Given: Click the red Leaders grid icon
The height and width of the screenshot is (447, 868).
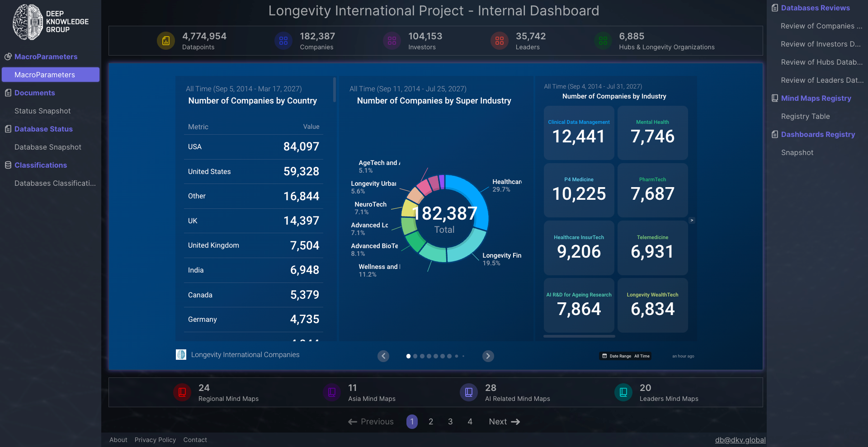Looking at the screenshot, I should tap(500, 41).
